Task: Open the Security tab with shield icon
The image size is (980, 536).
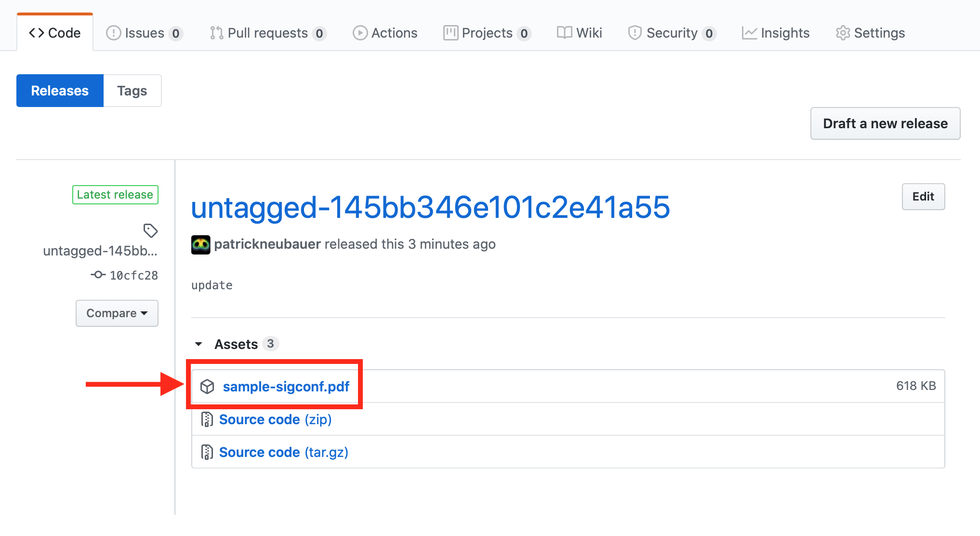Action: [x=672, y=33]
